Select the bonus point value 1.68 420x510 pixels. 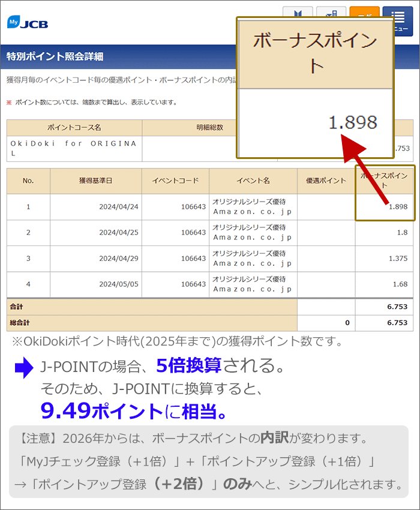click(400, 284)
